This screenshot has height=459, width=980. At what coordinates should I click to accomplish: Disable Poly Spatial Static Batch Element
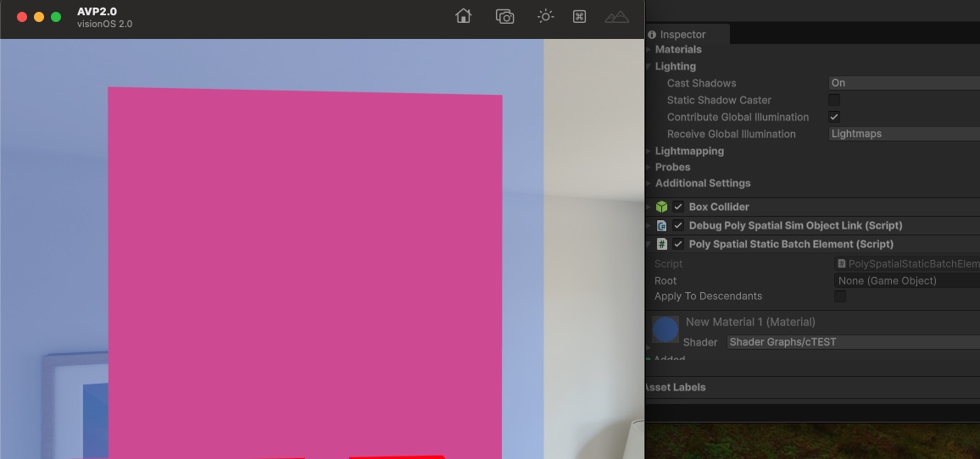point(678,244)
